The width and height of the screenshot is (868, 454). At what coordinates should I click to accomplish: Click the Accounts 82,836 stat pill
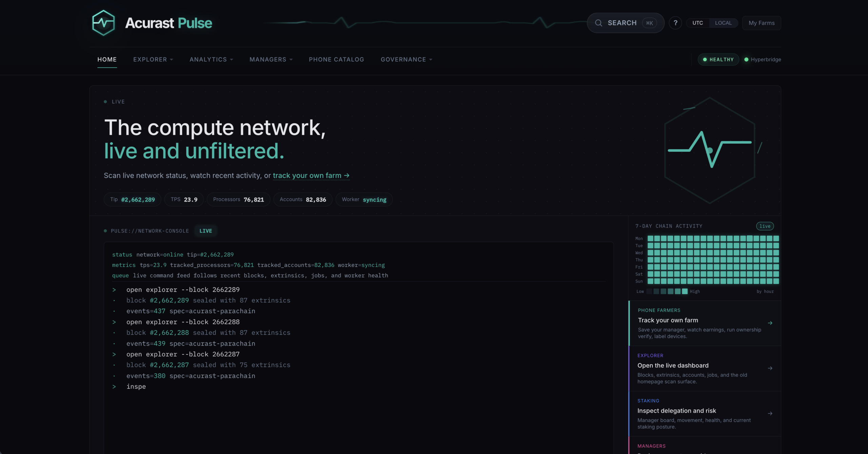click(x=303, y=199)
